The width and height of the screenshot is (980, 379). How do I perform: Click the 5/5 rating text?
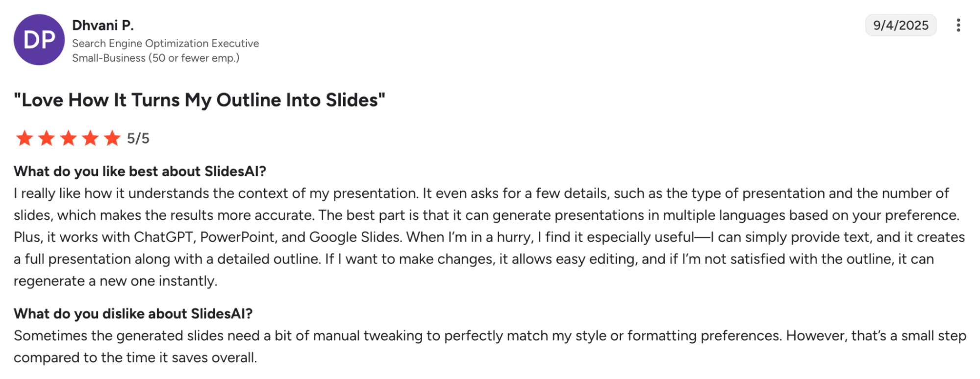(139, 139)
